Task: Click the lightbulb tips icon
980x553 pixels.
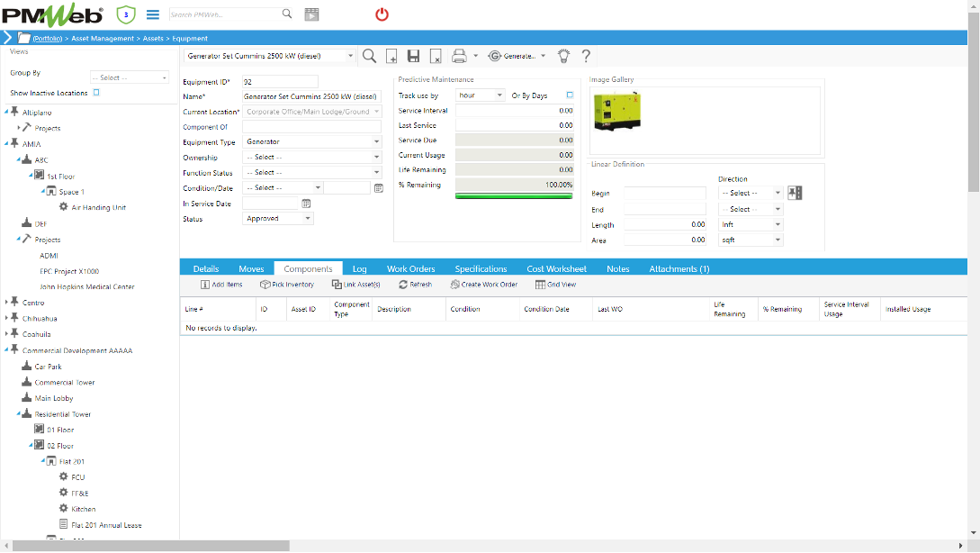Action: pyautogui.click(x=563, y=56)
